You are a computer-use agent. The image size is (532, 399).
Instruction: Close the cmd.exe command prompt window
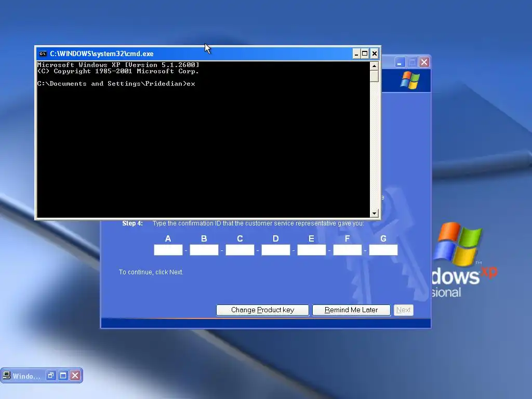click(x=374, y=54)
